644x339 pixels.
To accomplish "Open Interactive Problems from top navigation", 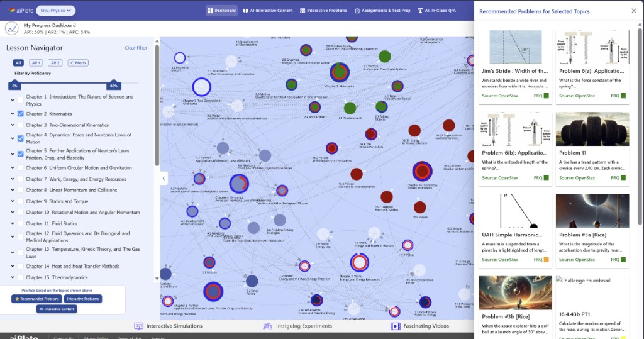I will click(x=324, y=11).
